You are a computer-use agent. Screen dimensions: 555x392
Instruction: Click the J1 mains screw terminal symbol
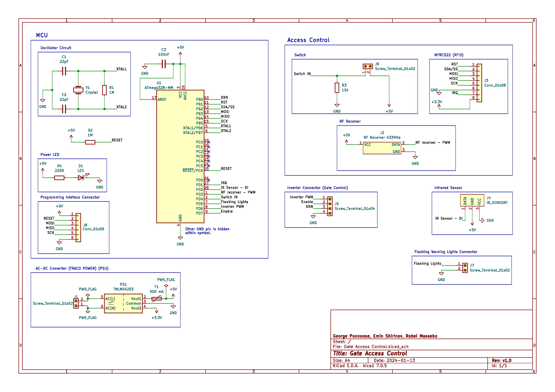point(76,303)
